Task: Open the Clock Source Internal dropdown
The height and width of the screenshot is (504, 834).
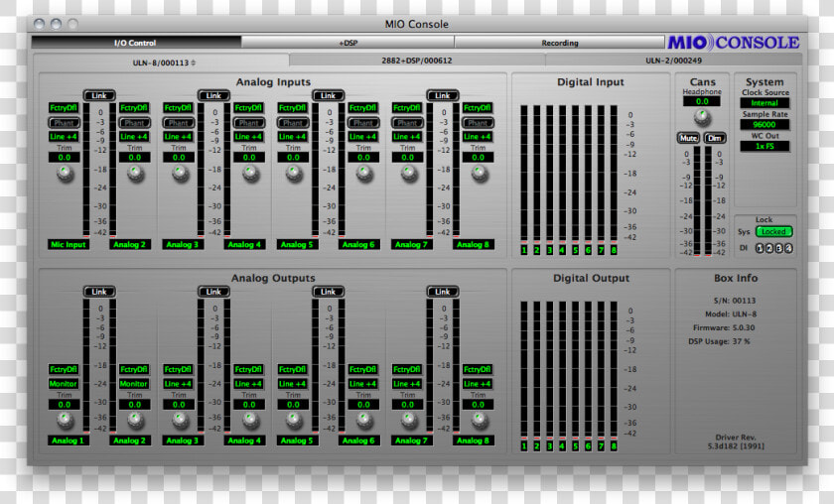Action: click(764, 103)
